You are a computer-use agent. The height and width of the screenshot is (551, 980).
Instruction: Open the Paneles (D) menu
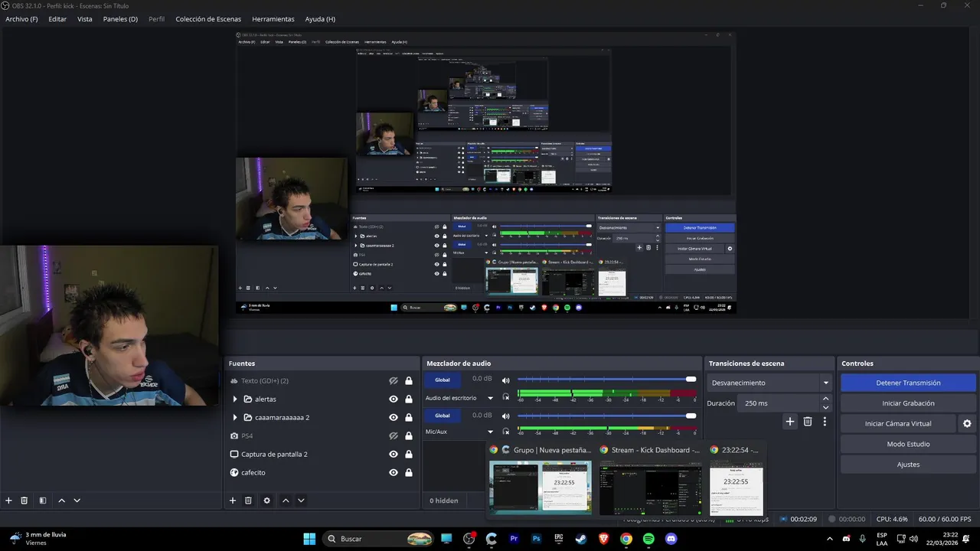[120, 19]
